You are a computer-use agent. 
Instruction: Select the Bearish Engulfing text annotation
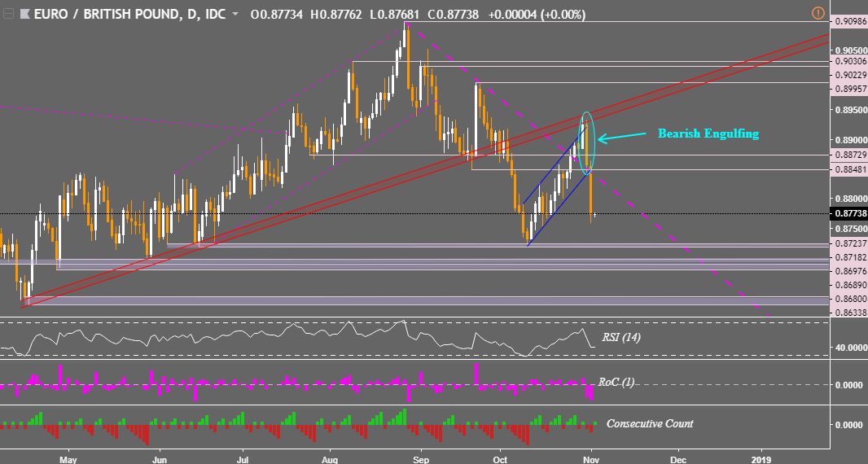(708, 134)
